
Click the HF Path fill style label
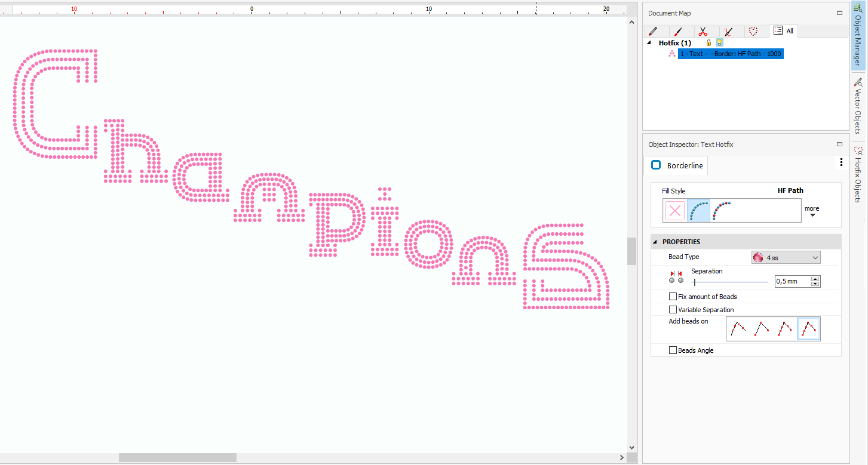click(x=790, y=190)
